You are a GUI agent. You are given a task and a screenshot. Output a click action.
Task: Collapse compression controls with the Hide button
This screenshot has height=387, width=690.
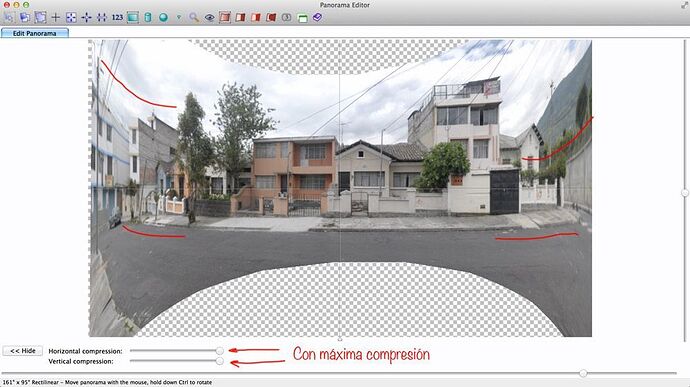[x=22, y=351]
